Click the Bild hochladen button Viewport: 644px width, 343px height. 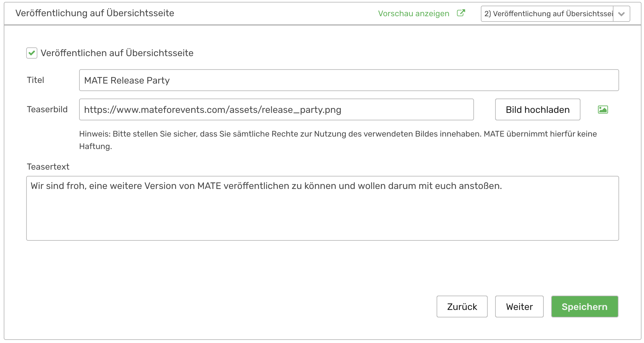coord(537,109)
